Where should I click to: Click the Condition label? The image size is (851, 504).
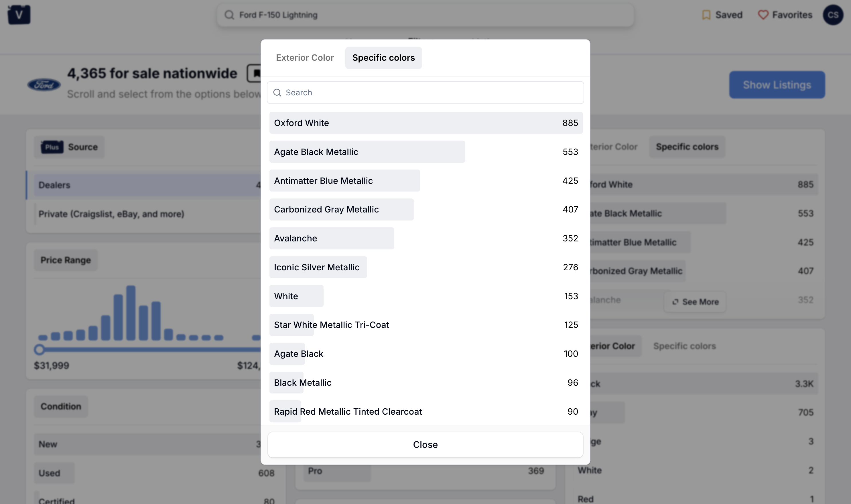pyautogui.click(x=61, y=406)
